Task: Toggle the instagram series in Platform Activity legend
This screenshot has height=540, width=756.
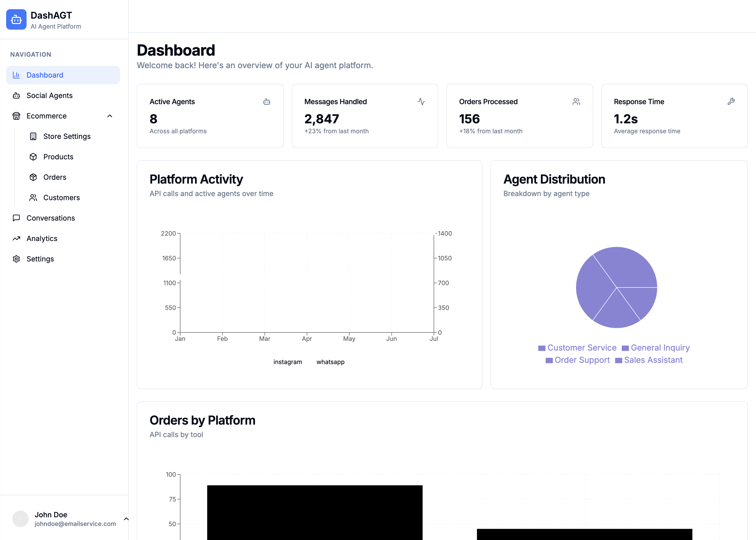Action: pos(287,362)
